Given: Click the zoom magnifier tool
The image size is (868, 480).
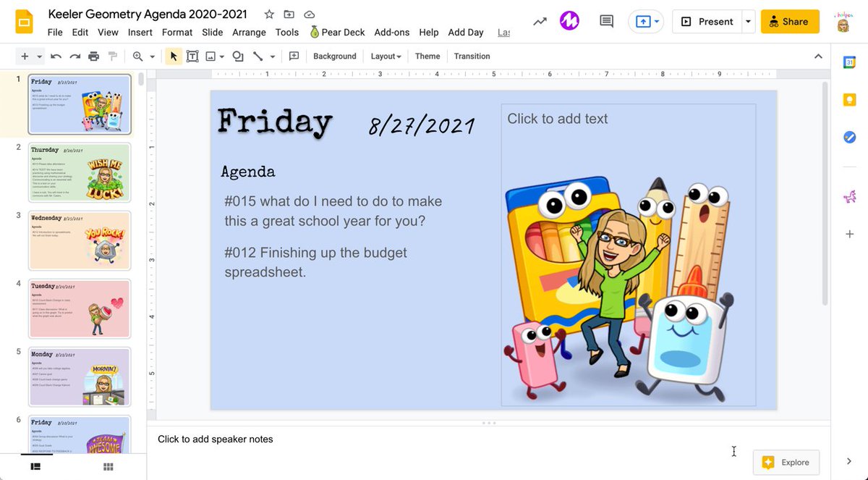Looking at the screenshot, I should (137, 56).
